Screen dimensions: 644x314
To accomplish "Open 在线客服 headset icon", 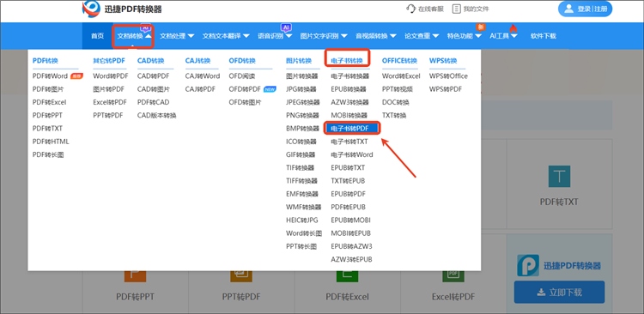I will (410, 9).
